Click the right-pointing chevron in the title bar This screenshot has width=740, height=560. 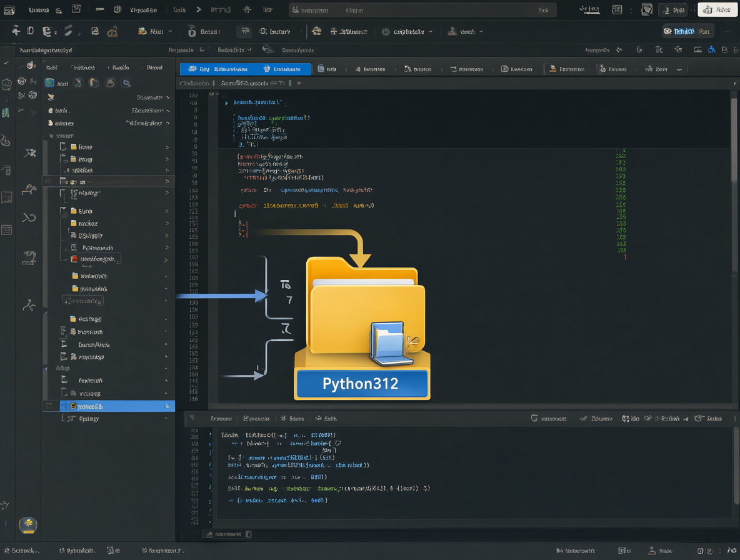click(199, 9)
